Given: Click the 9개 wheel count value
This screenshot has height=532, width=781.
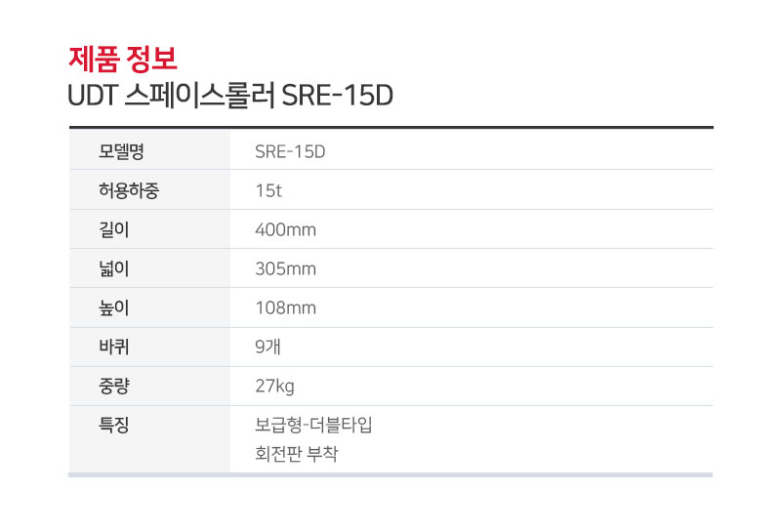Looking at the screenshot, I should pos(267,347).
